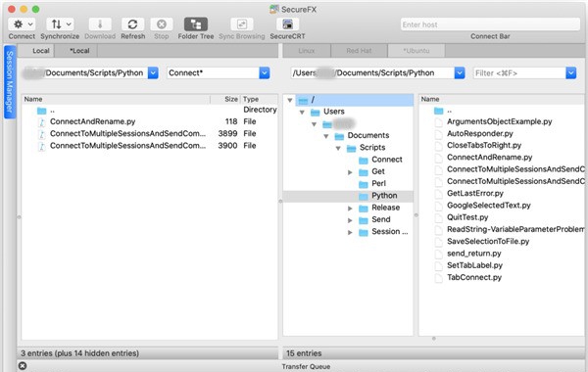Close the Transfer Queue panel
Image resolution: width=588 pixels, height=372 pixels.
click(23, 366)
